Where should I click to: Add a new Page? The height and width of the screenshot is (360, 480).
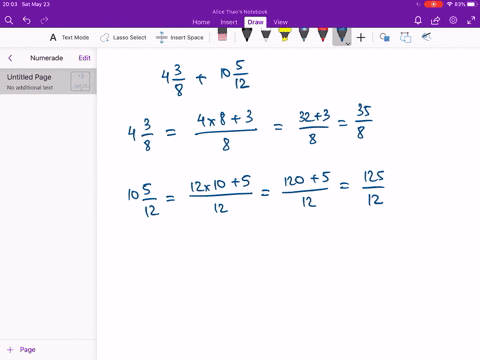21,350
